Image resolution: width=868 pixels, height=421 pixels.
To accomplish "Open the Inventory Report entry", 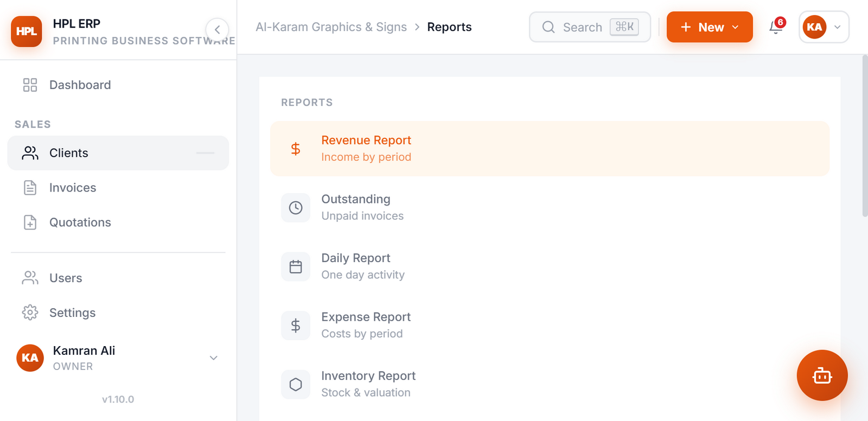I will tap(550, 385).
